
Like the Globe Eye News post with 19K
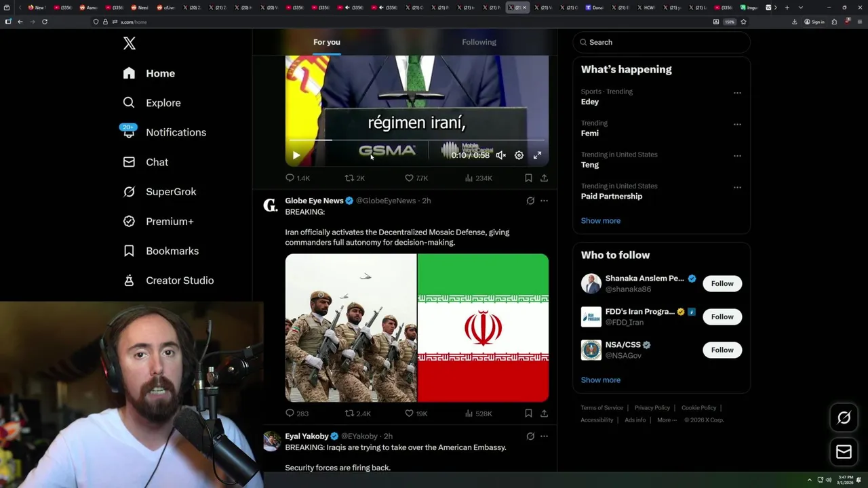pos(416,413)
